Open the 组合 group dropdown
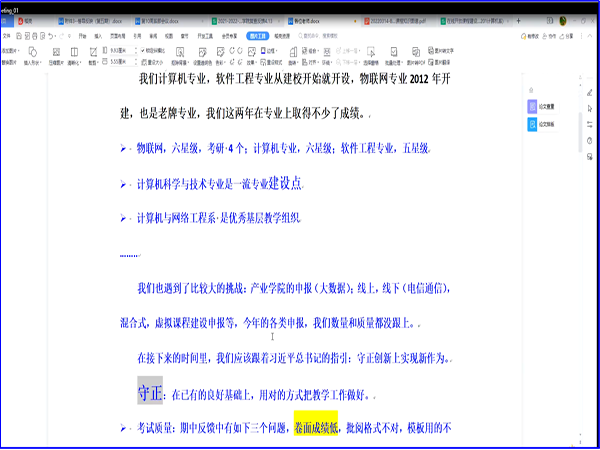600x450 pixels. pos(311,51)
